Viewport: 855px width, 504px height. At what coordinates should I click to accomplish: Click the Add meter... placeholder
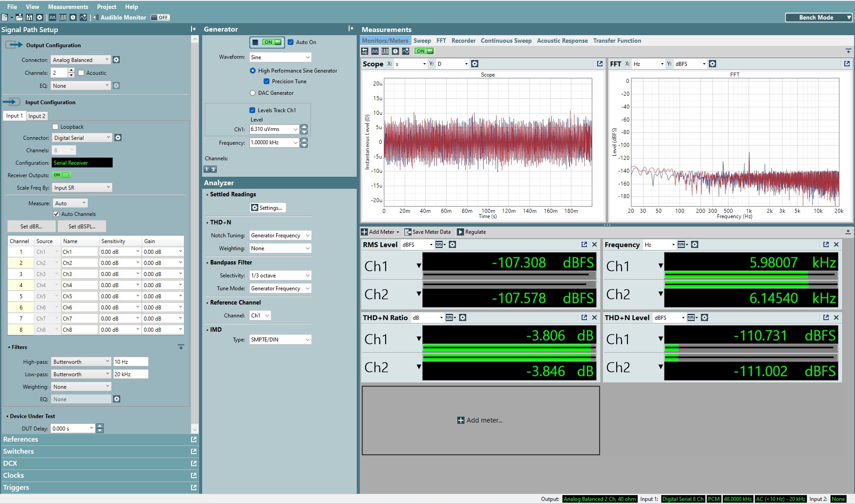[480, 420]
